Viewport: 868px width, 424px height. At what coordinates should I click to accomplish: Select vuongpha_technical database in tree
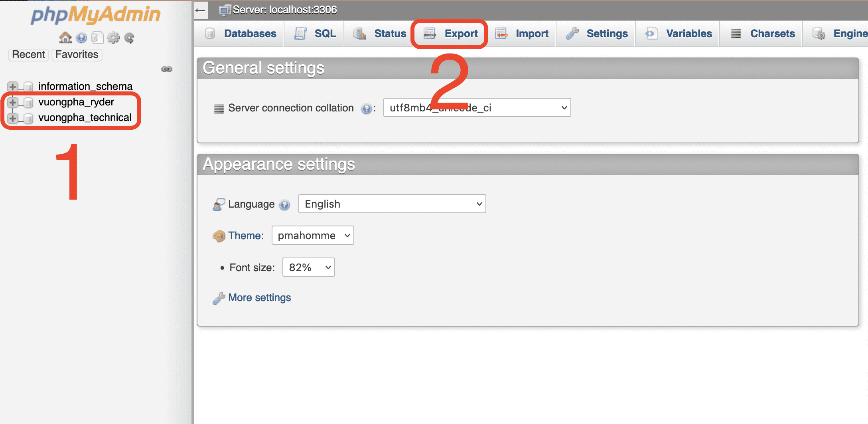85,118
